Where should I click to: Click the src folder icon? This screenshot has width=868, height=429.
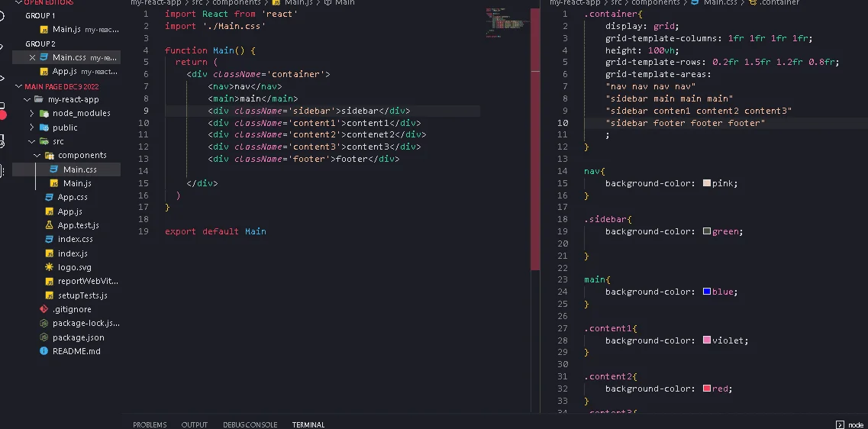[x=44, y=141]
